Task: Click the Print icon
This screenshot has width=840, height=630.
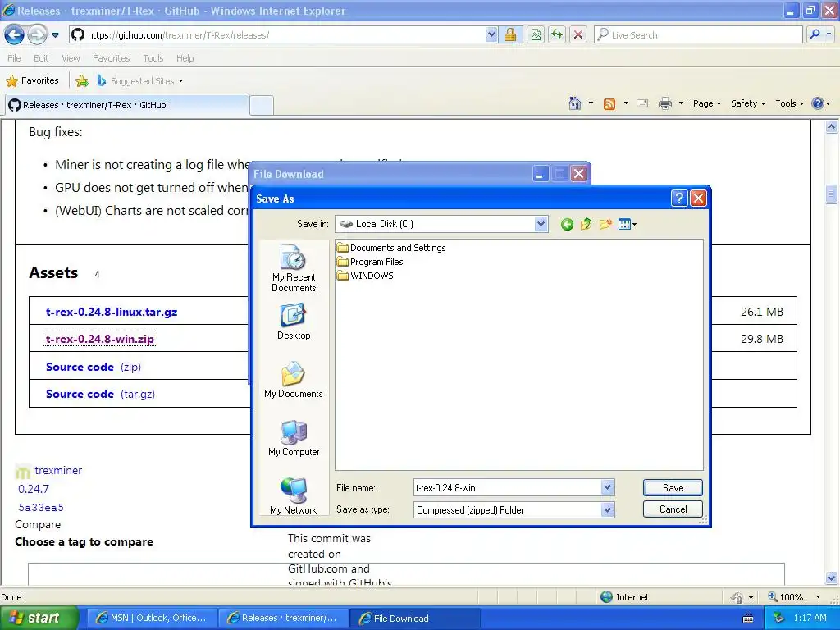Action: click(x=664, y=103)
